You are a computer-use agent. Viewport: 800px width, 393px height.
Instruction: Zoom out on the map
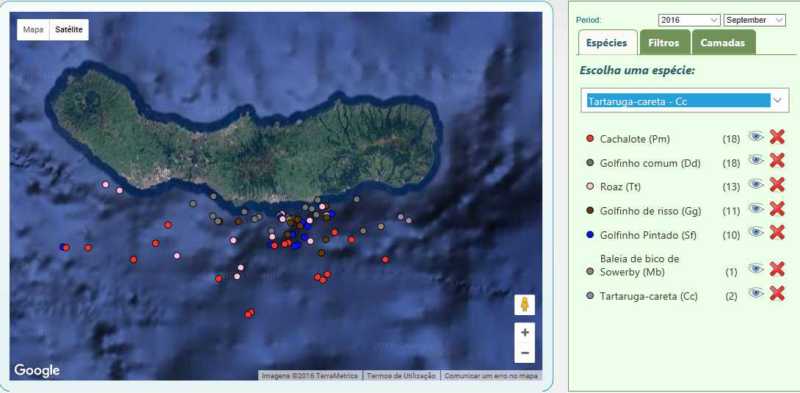[524, 353]
